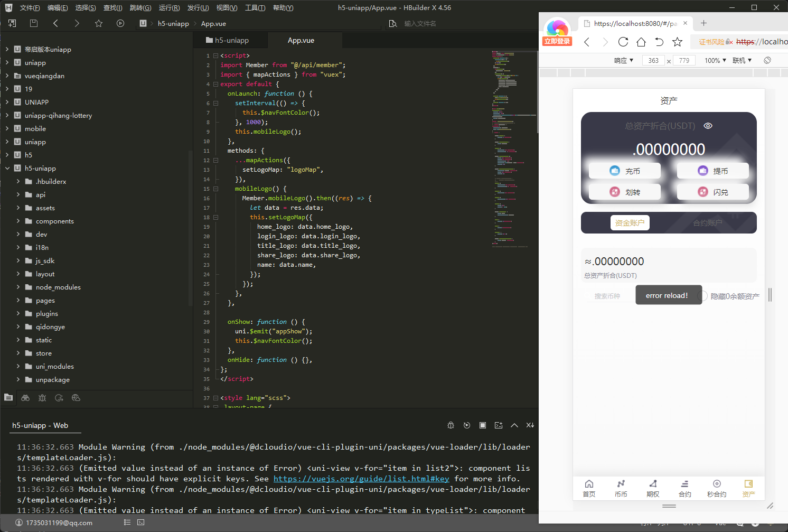This screenshot has width=788, height=532.
Task: Go forward with HBuilder toolbar right arrow
Action: (77, 23)
